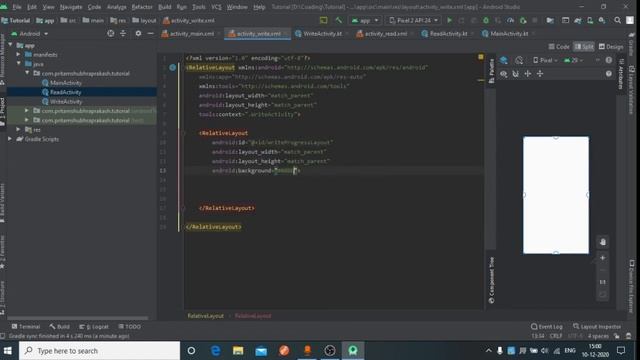
Task: Expand the res folder
Action: tap(18, 129)
